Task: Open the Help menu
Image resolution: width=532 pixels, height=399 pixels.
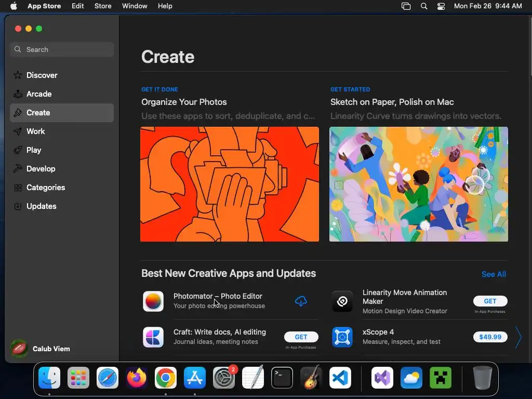Action: coord(165,6)
